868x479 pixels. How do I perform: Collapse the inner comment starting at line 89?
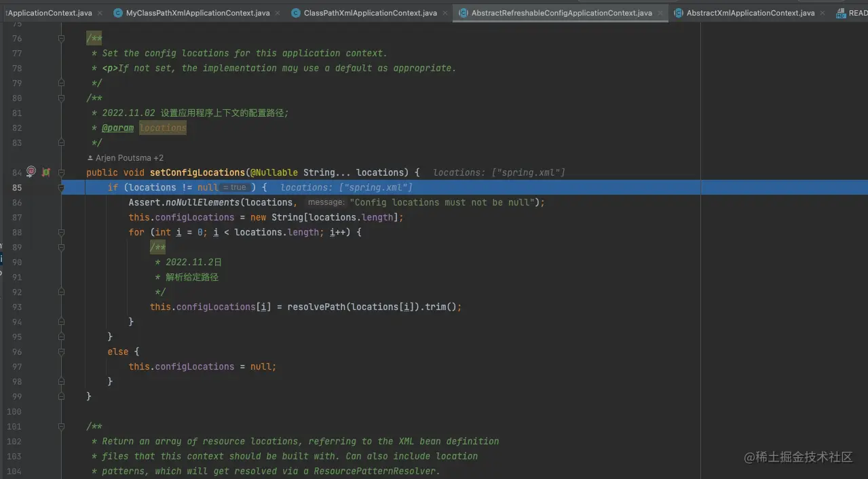click(x=61, y=247)
